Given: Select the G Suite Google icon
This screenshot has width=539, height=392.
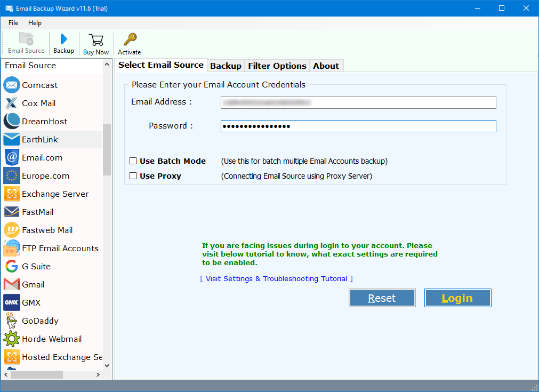Looking at the screenshot, I should click(x=12, y=267).
